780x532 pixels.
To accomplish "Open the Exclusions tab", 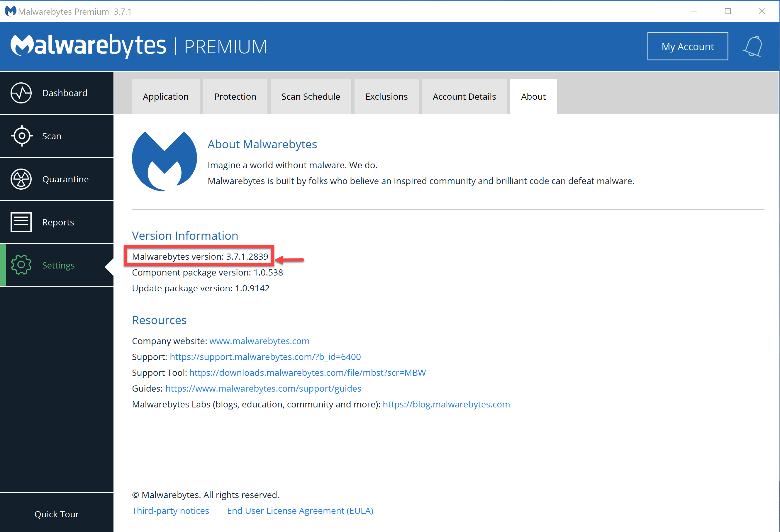I will [x=387, y=97].
